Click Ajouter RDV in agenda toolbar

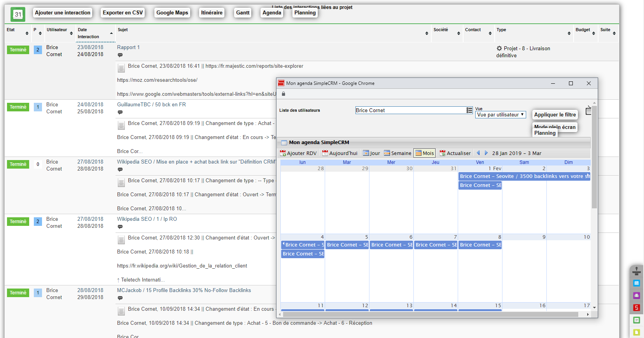[298, 153]
